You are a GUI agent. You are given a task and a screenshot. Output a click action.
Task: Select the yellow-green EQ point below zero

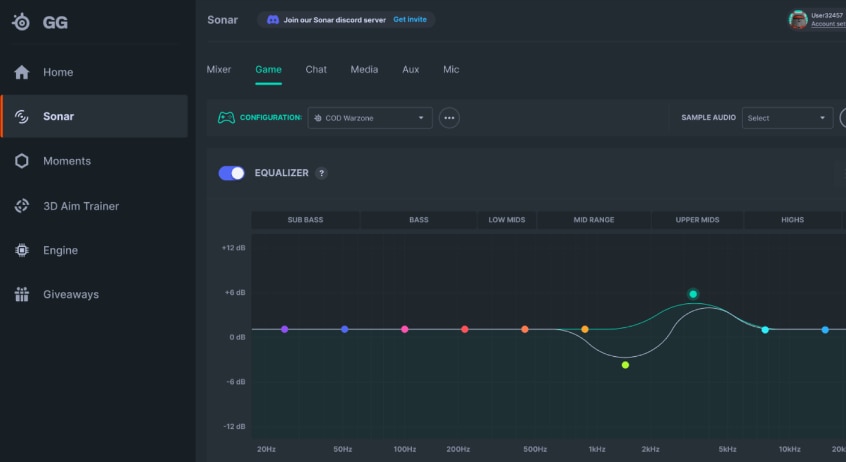[x=625, y=365]
